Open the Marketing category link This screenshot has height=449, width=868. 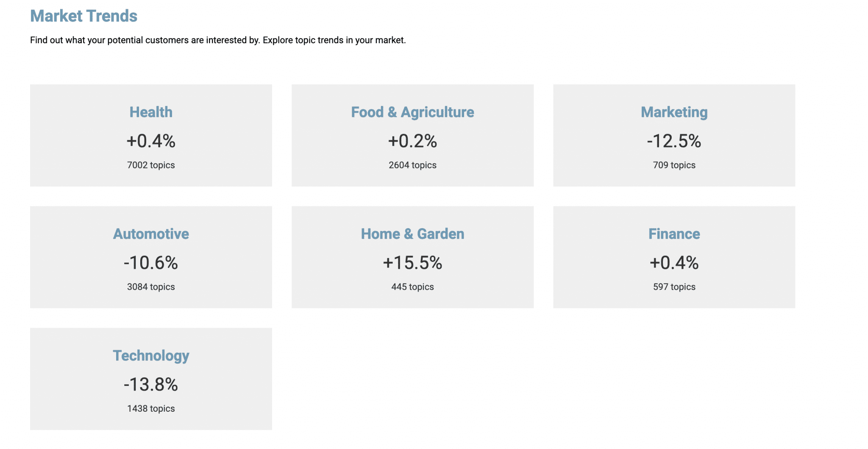pos(674,112)
